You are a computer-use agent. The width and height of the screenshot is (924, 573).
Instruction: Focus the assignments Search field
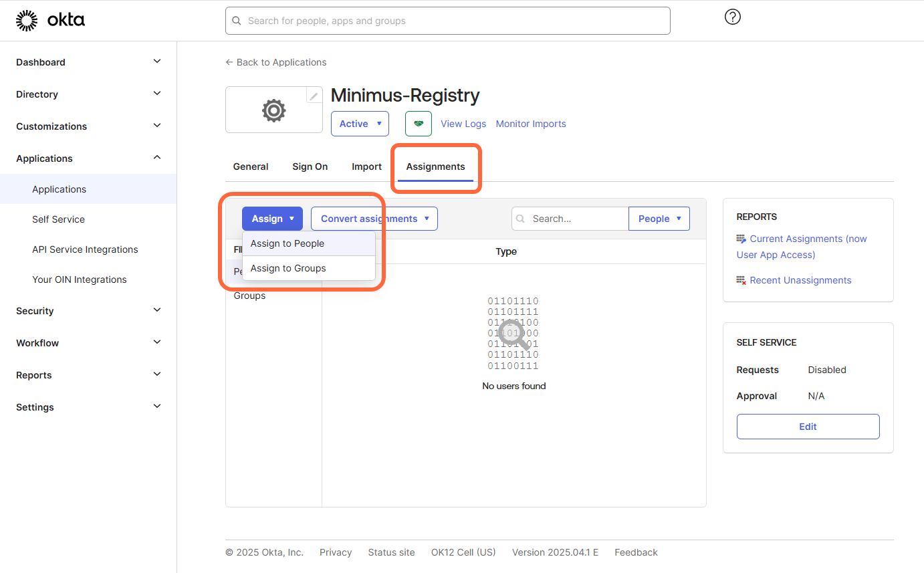click(570, 219)
